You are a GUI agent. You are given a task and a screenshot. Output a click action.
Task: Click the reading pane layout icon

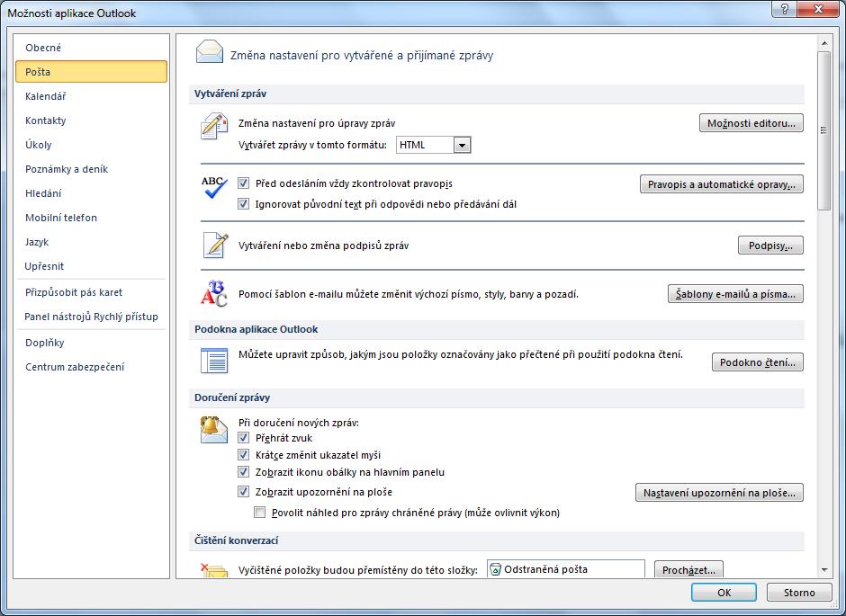[214, 361]
